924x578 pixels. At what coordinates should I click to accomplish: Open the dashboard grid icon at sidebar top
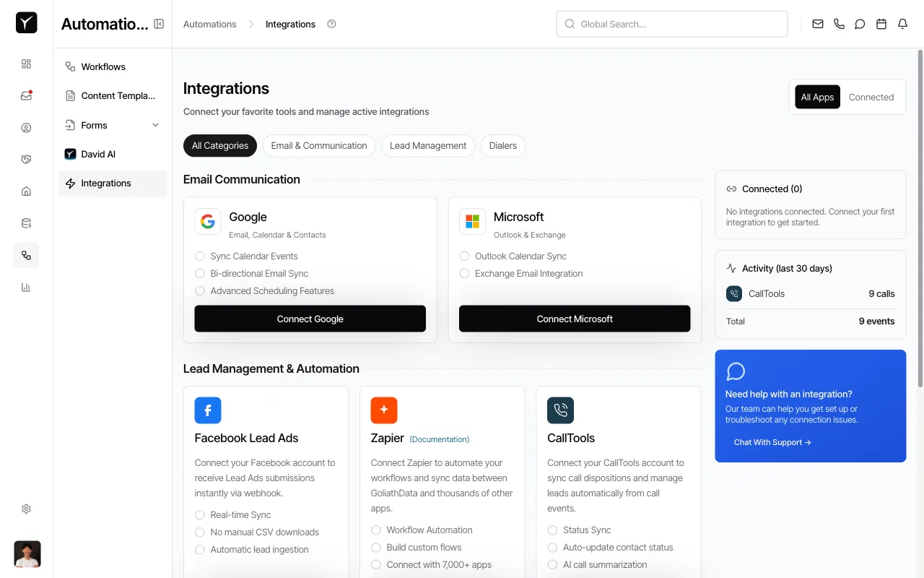26,64
